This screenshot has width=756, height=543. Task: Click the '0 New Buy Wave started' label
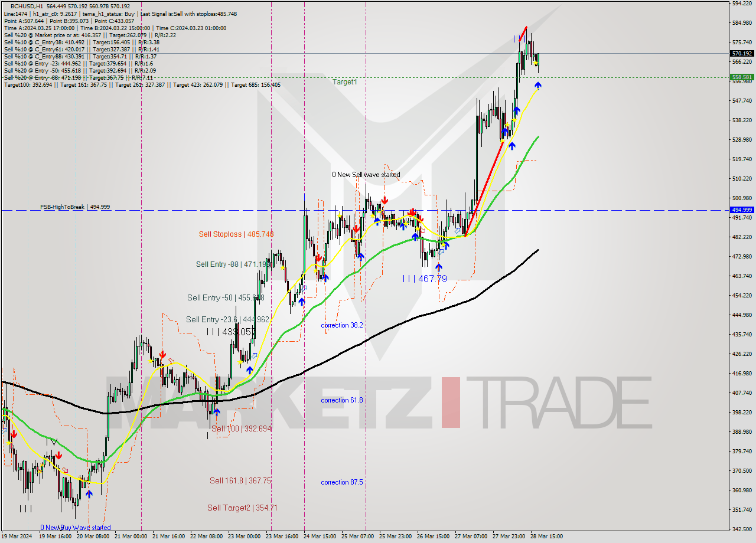[75, 528]
